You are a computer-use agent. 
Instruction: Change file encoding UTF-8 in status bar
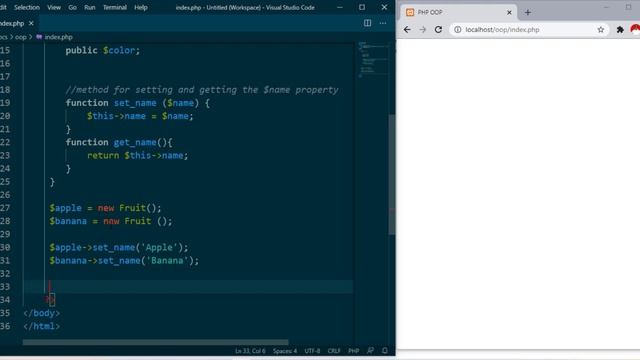pos(312,351)
